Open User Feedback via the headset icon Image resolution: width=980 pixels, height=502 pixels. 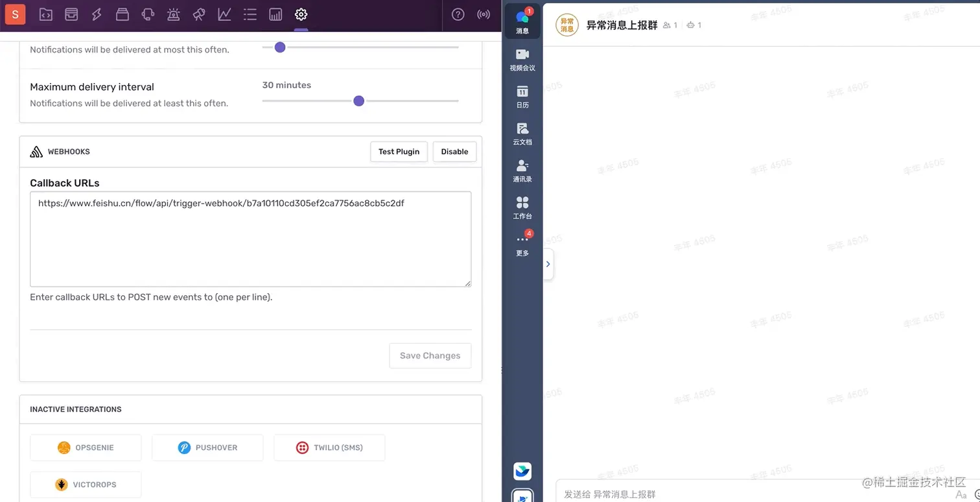tap(148, 14)
